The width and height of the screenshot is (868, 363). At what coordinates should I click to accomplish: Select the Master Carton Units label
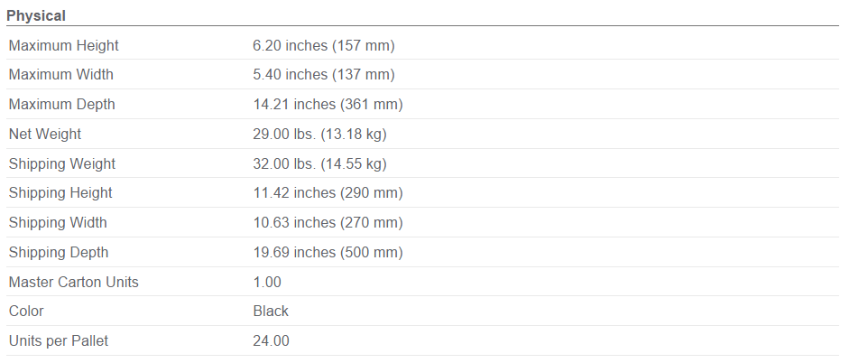74,282
